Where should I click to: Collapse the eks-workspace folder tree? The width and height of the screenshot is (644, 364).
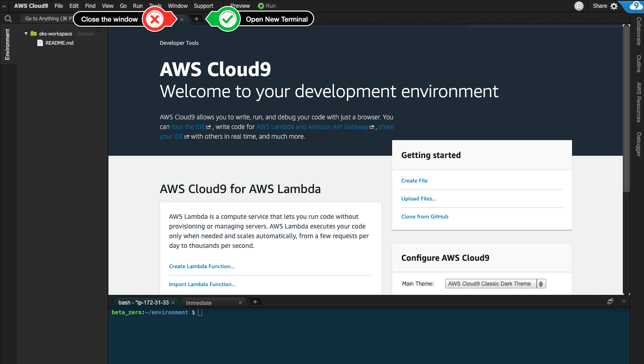pos(26,34)
